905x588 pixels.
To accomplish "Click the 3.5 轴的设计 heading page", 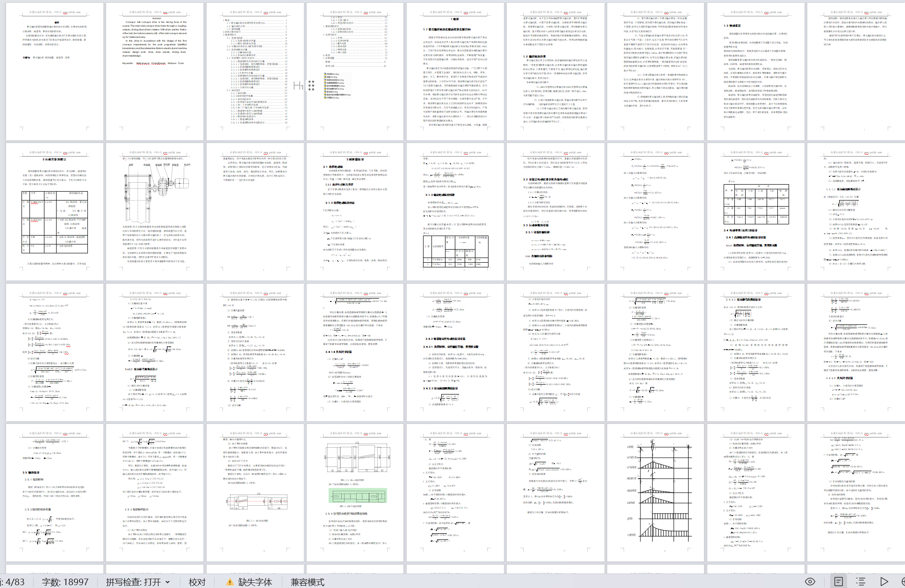I will [54, 492].
